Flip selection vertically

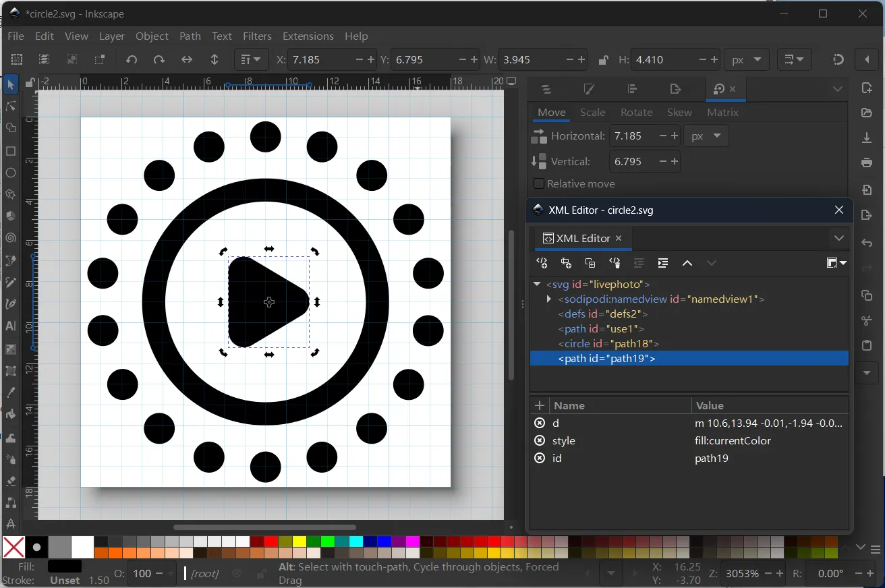(x=215, y=59)
